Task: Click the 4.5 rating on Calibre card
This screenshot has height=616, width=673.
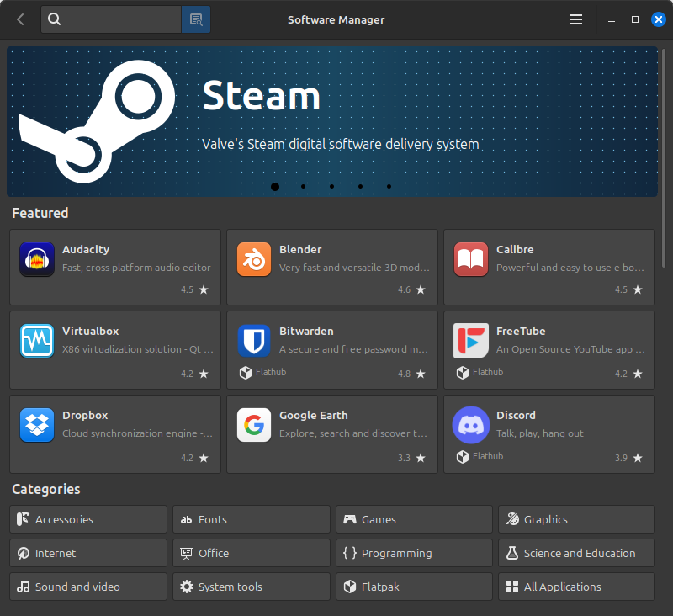Action: 621,289
